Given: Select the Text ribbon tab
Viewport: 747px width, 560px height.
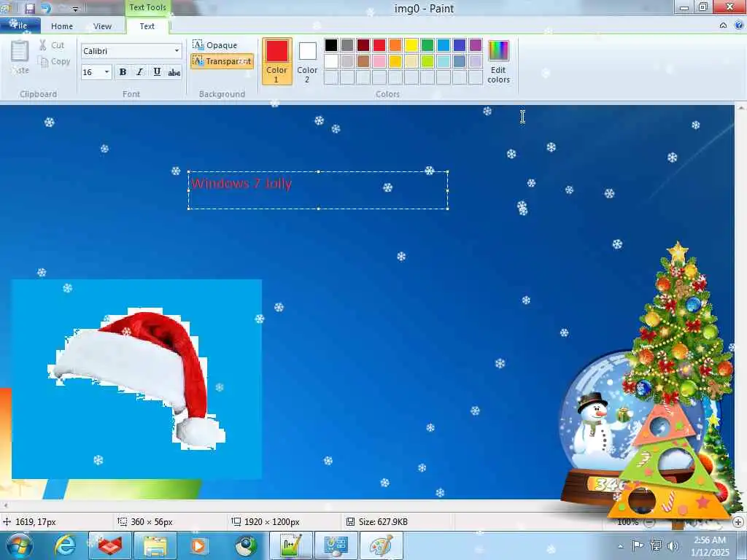Looking at the screenshot, I should 147,26.
